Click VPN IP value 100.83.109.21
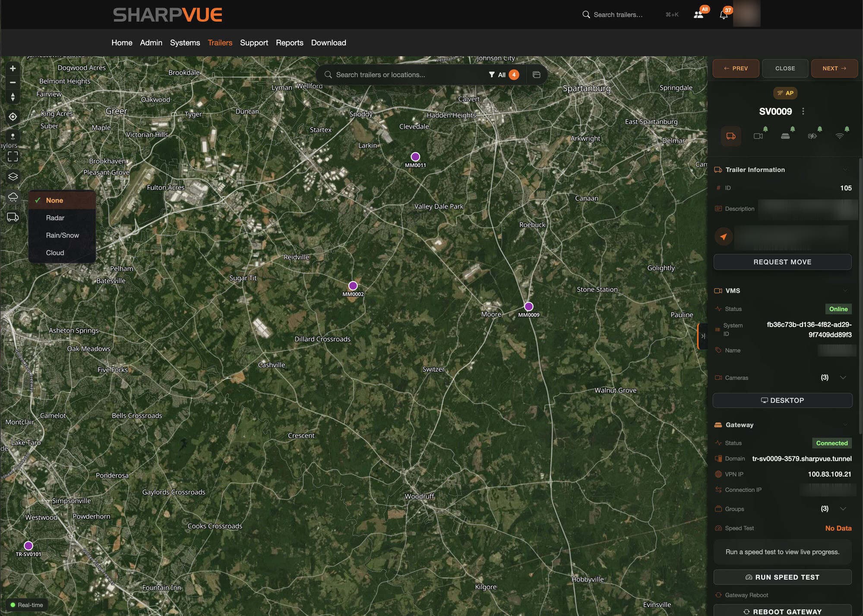Viewport: 863px width, 616px height. point(829,474)
